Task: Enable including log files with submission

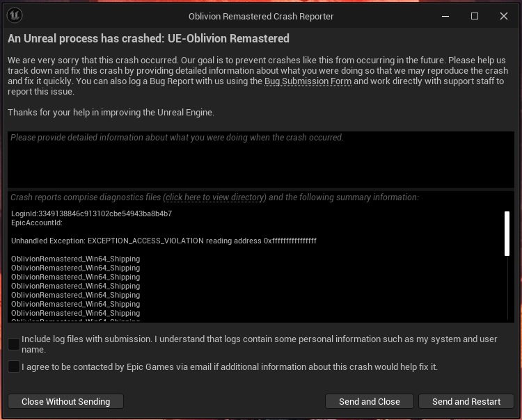Action: 14,344
